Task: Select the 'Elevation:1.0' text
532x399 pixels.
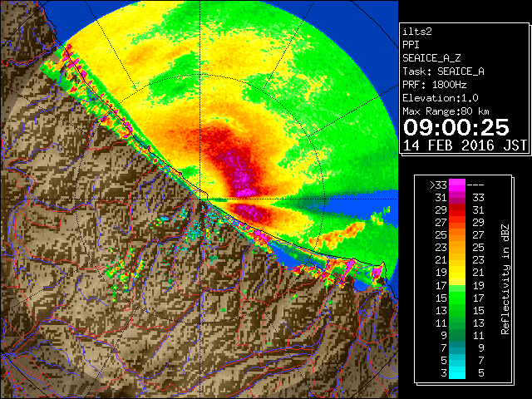Action: click(441, 98)
